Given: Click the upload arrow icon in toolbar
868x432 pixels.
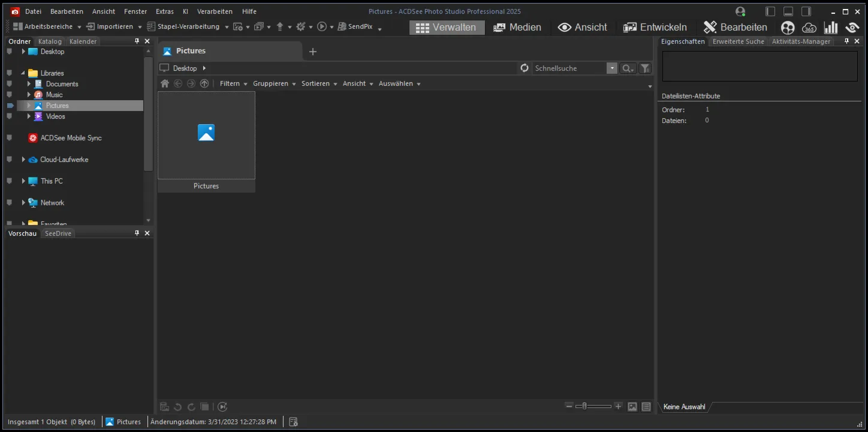Looking at the screenshot, I should (x=279, y=26).
